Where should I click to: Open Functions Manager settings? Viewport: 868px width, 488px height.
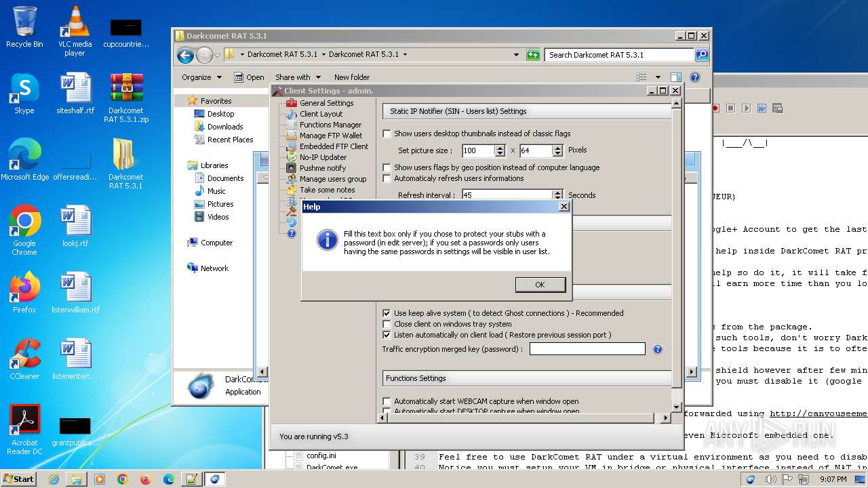(330, 125)
